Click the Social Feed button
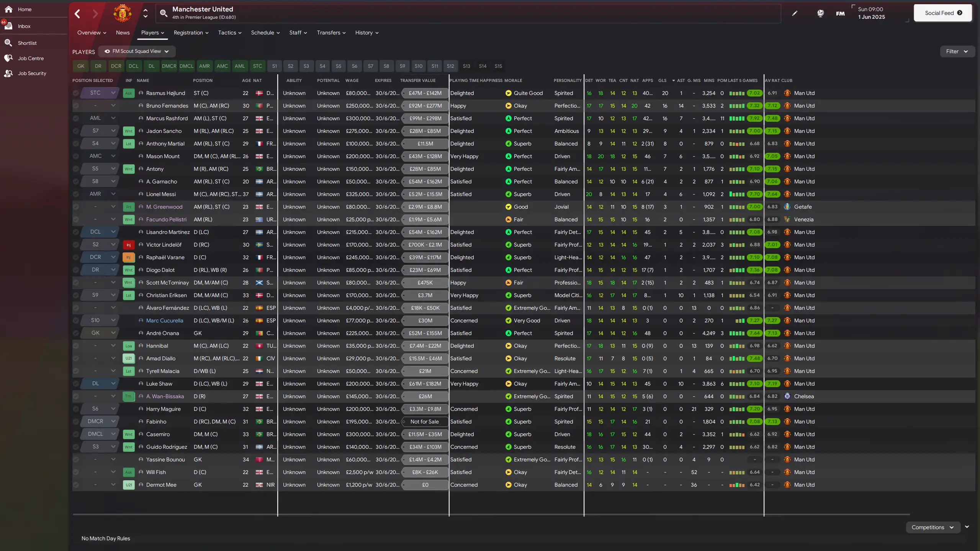This screenshot has width=980, height=551. click(x=942, y=13)
